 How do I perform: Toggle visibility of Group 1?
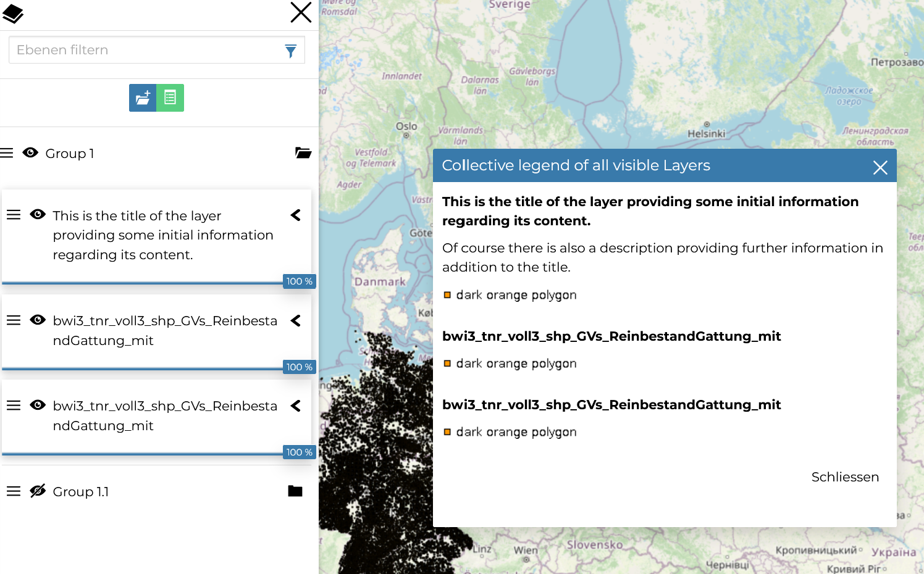click(x=30, y=152)
